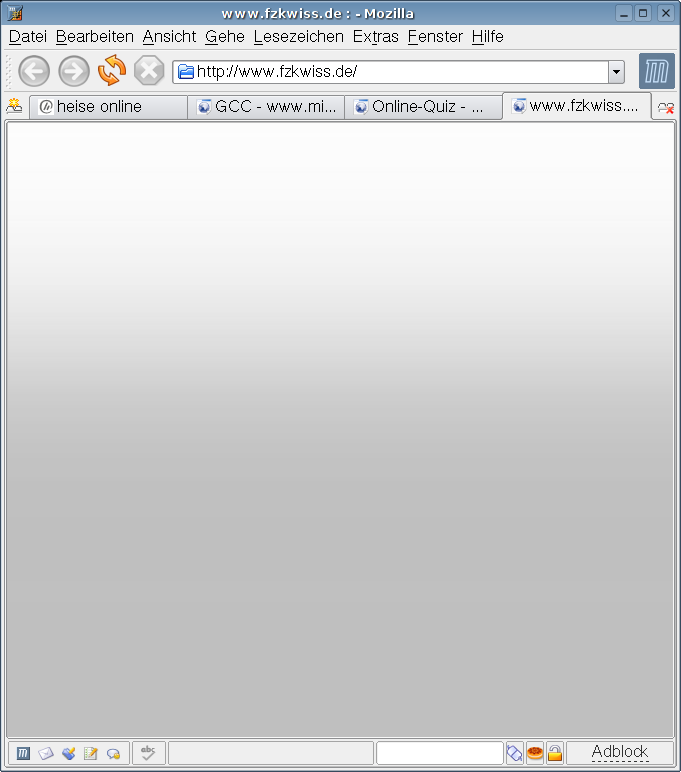
Task: Open the Gehe menu
Action: coord(225,36)
